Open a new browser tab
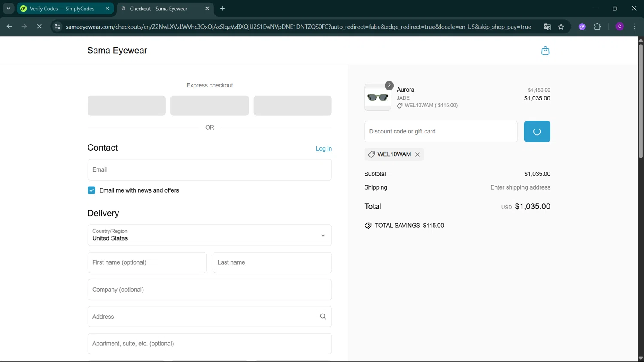 [x=222, y=9]
